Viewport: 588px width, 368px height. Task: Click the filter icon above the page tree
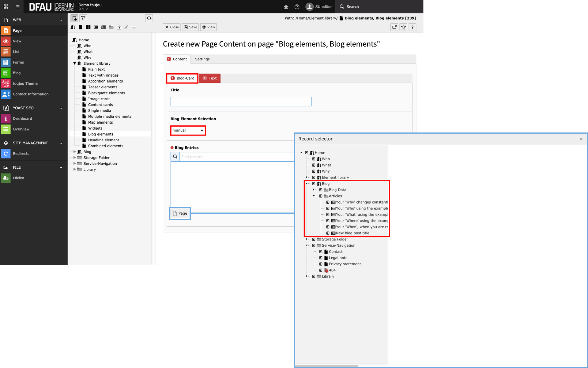(83, 18)
